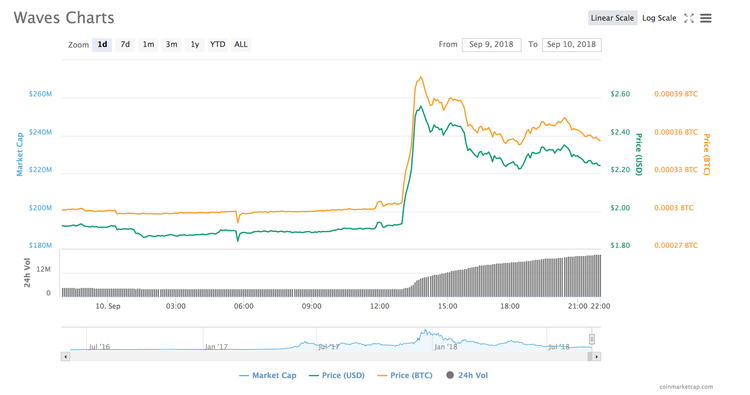Set zoom to 1m

[x=148, y=44]
